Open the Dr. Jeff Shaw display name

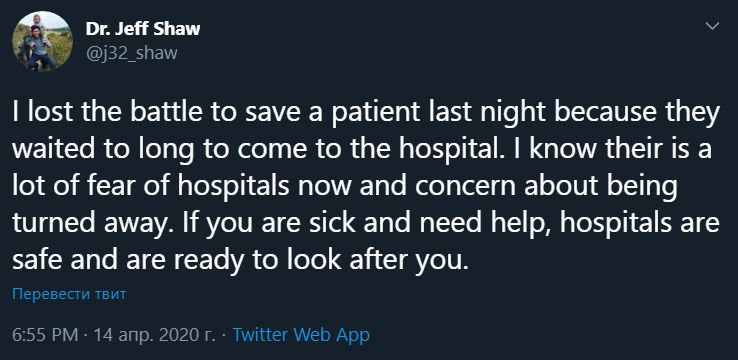pyautogui.click(x=143, y=29)
